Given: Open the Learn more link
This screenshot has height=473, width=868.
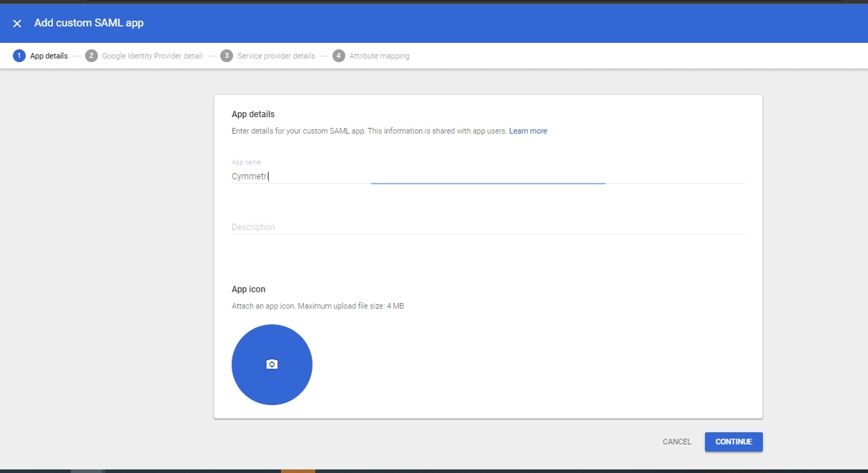Looking at the screenshot, I should (x=528, y=131).
